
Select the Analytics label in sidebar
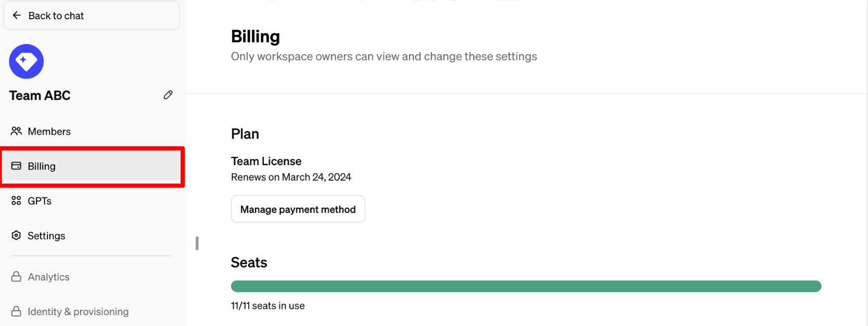[49, 277]
